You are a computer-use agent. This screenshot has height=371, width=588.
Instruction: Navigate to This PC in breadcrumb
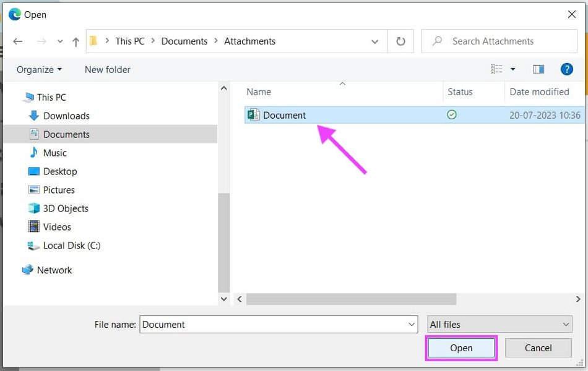click(x=130, y=41)
